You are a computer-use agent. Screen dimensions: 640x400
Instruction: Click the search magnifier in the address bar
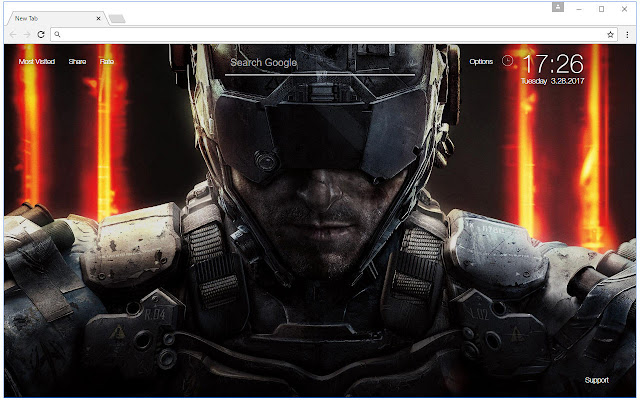click(x=57, y=35)
